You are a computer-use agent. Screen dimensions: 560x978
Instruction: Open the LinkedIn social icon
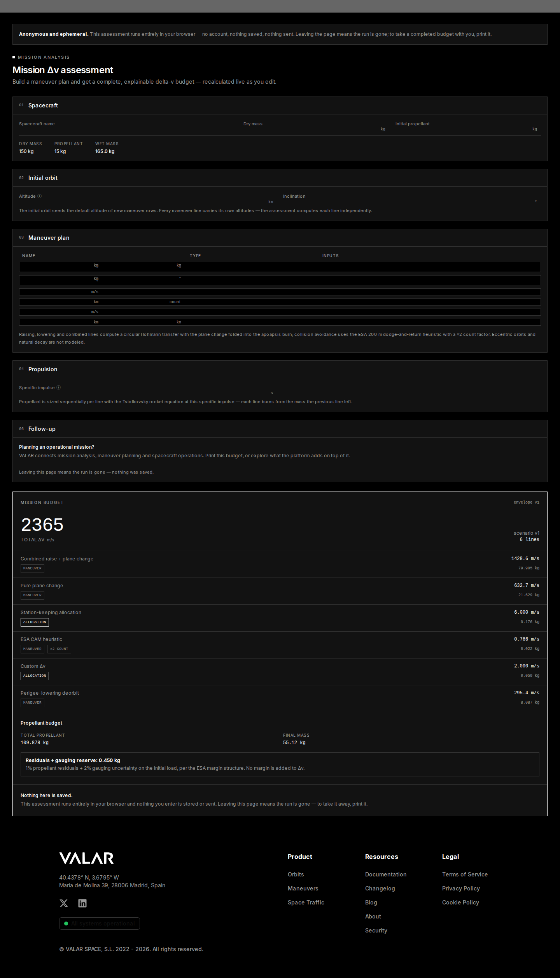click(x=82, y=903)
